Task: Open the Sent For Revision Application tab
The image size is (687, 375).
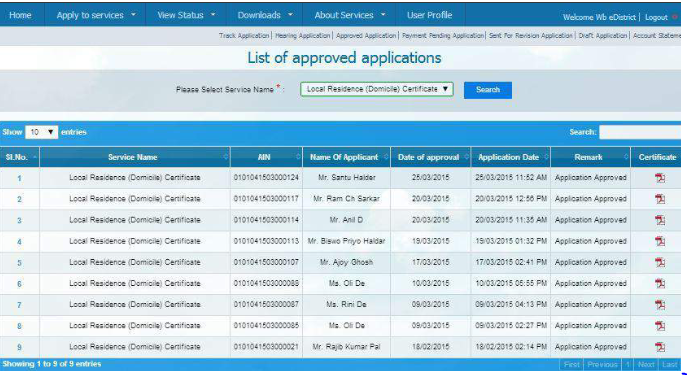Action: (x=531, y=36)
